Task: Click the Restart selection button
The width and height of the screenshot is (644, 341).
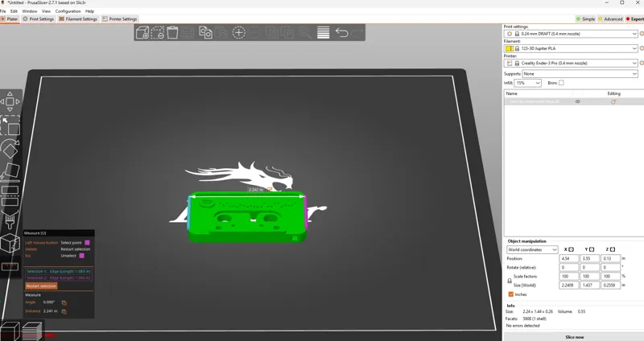Action: click(41, 286)
